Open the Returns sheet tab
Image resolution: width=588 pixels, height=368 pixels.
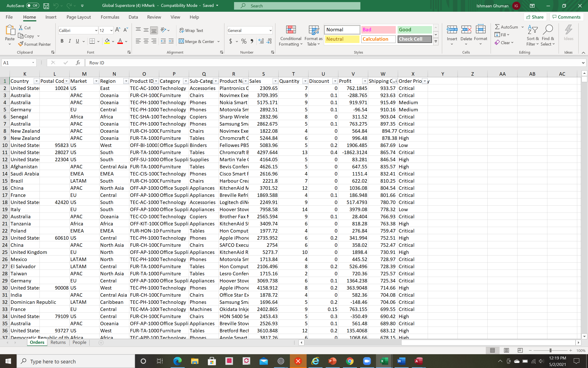[x=58, y=342]
